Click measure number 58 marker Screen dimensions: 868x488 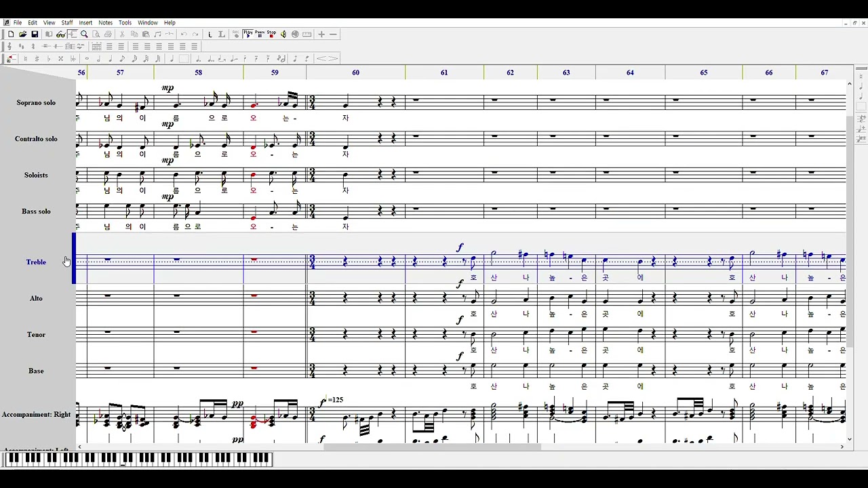[x=198, y=73]
